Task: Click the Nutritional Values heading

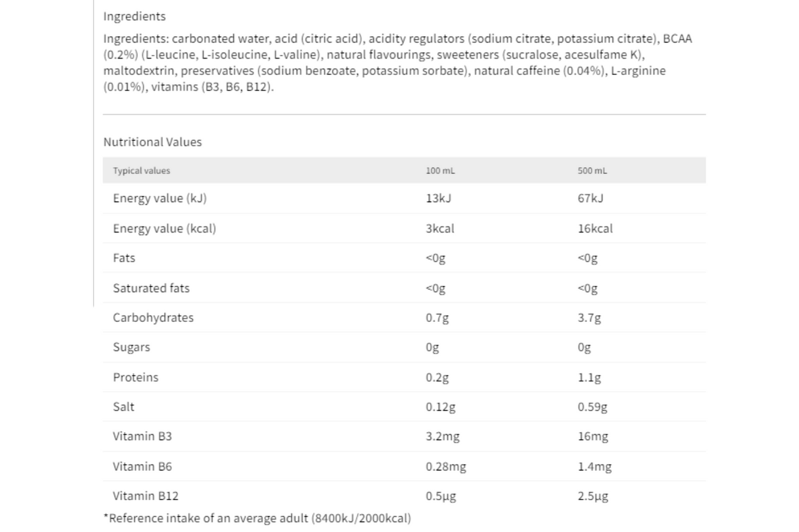Action: coord(152,142)
